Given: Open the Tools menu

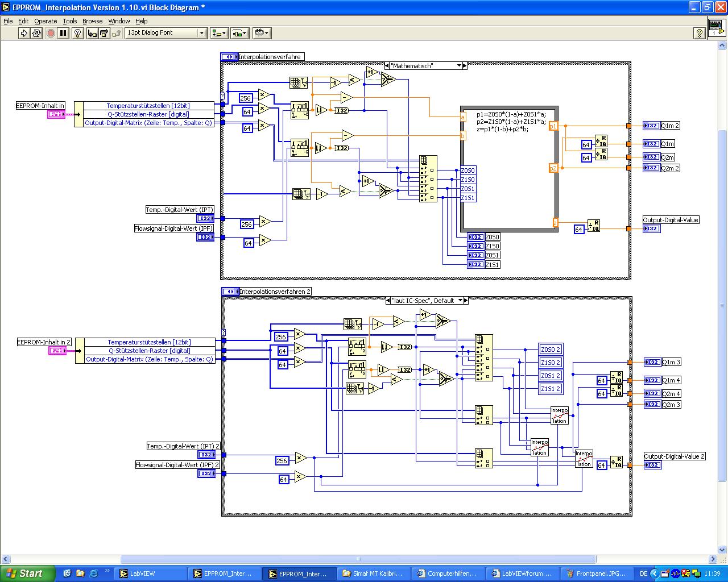Looking at the screenshot, I should pos(70,21).
